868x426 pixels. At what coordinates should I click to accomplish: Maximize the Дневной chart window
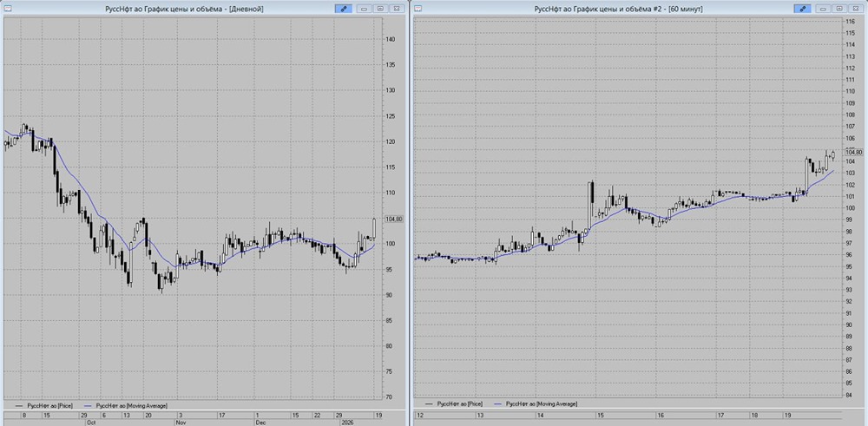[x=380, y=9]
